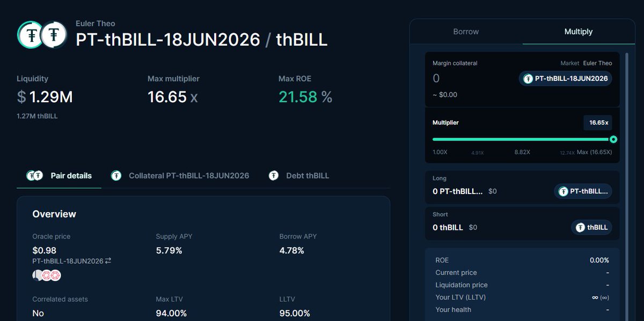The image size is (644, 321).
Task: Click the ROE 0.00% value
Action: pos(599,260)
